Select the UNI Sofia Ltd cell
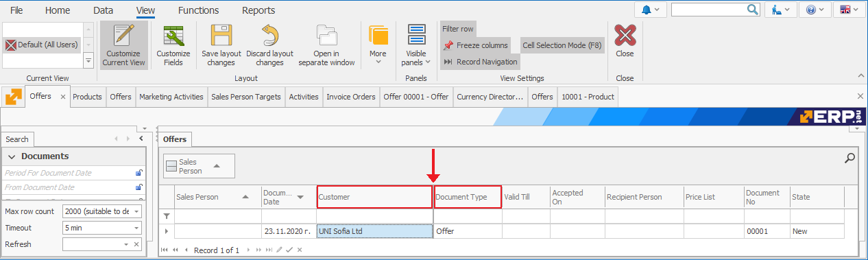The image size is (868, 260). (374, 231)
